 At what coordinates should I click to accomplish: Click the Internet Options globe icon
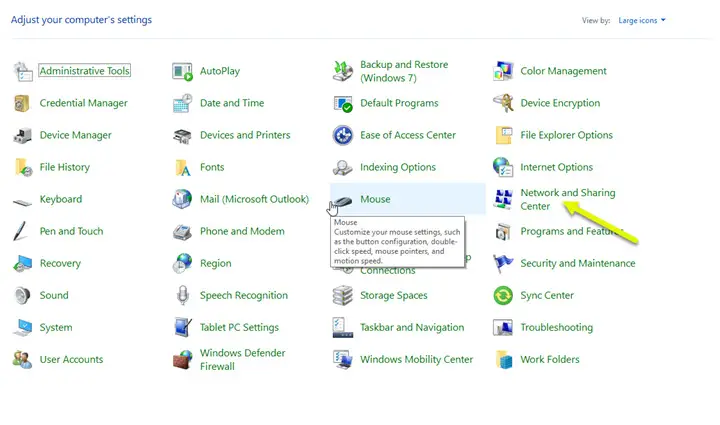tap(503, 167)
